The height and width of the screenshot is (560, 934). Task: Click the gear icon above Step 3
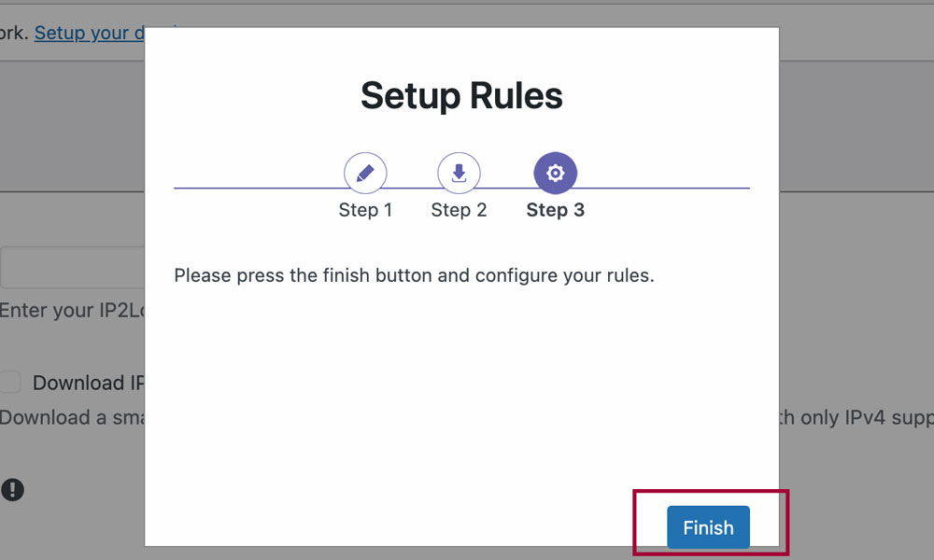click(x=556, y=174)
